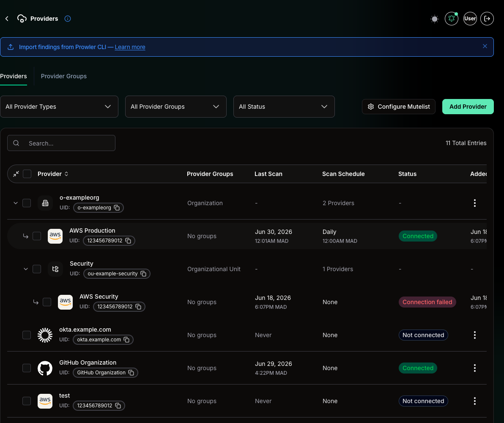The height and width of the screenshot is (423, 504).
Task: Click the import upload icon in banner
Action: coord(11,47)
